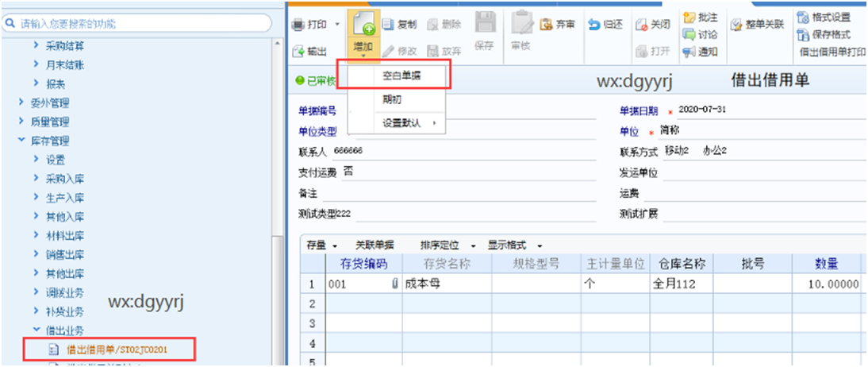The height and width of the screenshot is (367, 868).
Task: Collapse the 库存管理 tree node
Action: (x=21, y=141)
